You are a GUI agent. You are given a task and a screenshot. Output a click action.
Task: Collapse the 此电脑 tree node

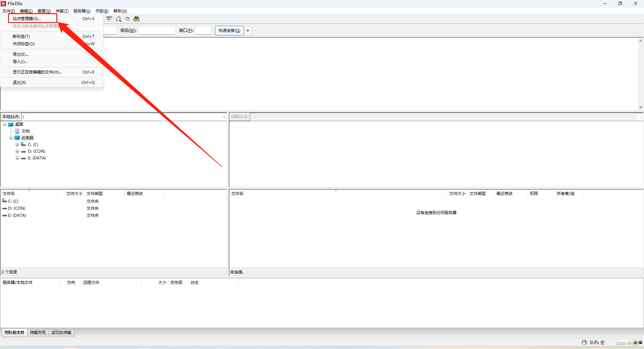[x=11, y=138]
